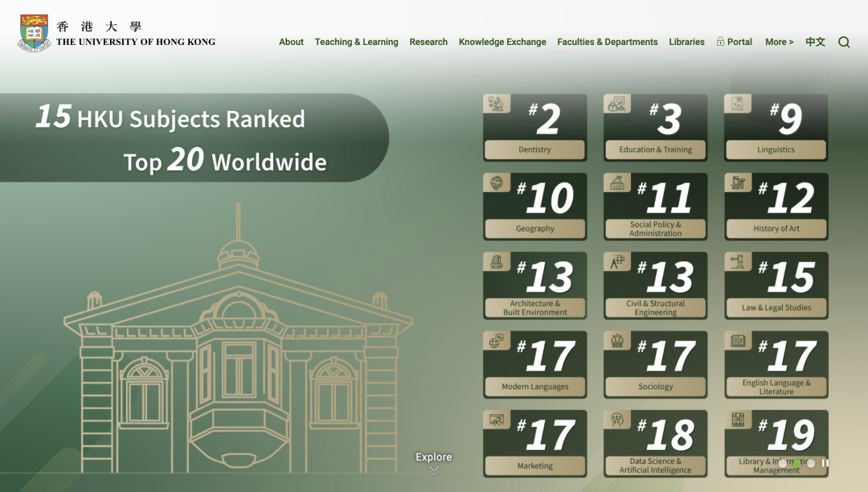Viewport: 868px width, 492px height.
Task: Go to the Research menu item
Action: [x=428, y=42]
